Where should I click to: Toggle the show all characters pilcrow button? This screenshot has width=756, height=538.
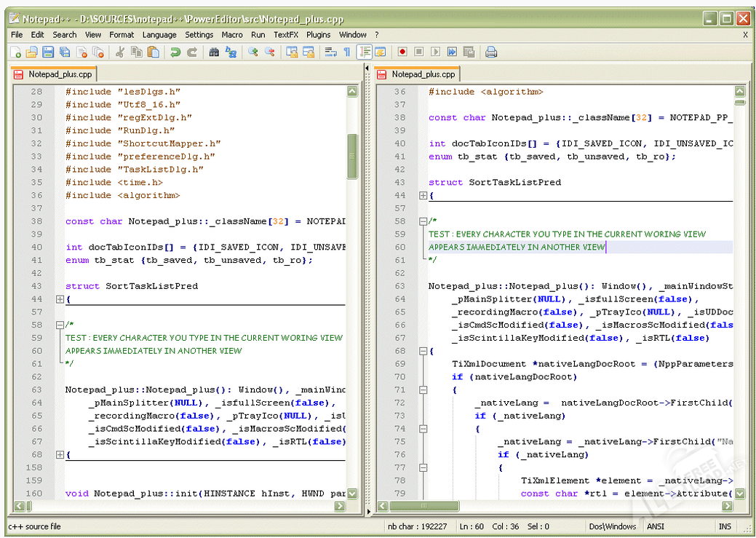pos(346,52)
